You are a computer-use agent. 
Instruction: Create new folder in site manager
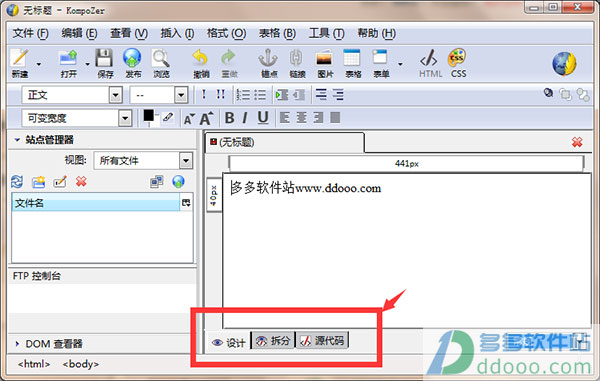point(38,181)
